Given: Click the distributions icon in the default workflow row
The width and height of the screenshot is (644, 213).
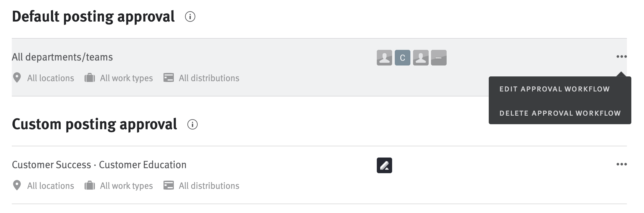Looking at the screenshot, I should click(x=169, y=78).
